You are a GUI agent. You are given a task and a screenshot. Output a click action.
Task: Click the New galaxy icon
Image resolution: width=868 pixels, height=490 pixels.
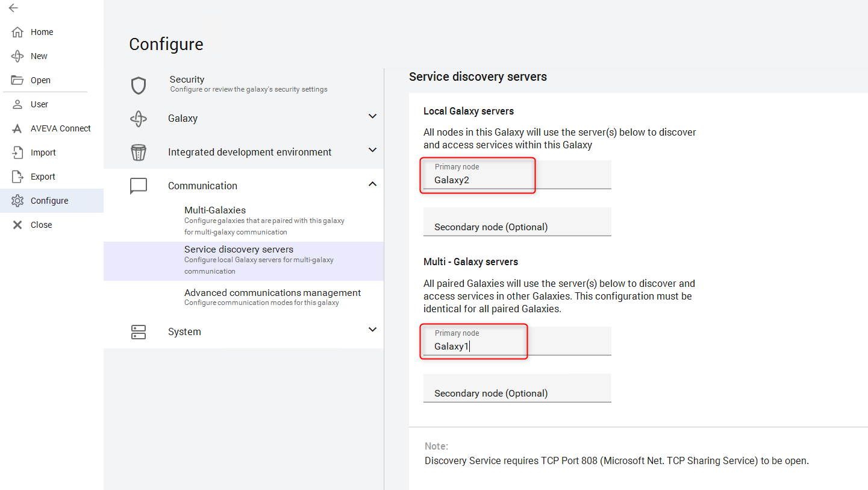pos(17,56)
